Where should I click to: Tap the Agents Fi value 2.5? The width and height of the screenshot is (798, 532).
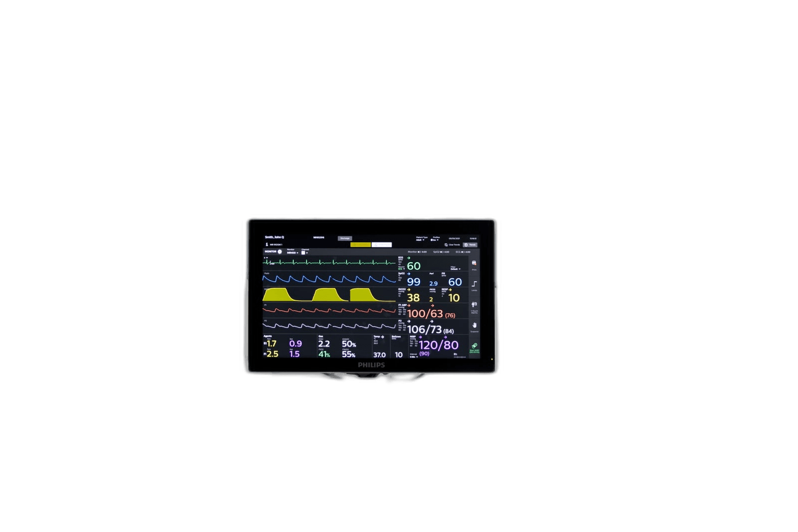tap(272, 354)
